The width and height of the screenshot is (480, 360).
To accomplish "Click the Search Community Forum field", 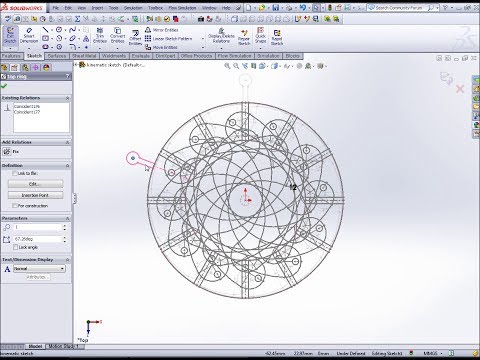I will coord(400,7).
